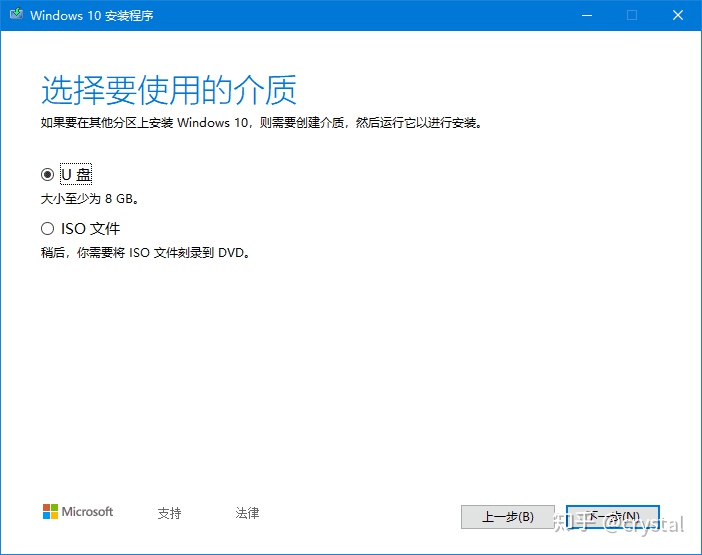Click the text 大小至少为 8 GB。

pos(90,199)
